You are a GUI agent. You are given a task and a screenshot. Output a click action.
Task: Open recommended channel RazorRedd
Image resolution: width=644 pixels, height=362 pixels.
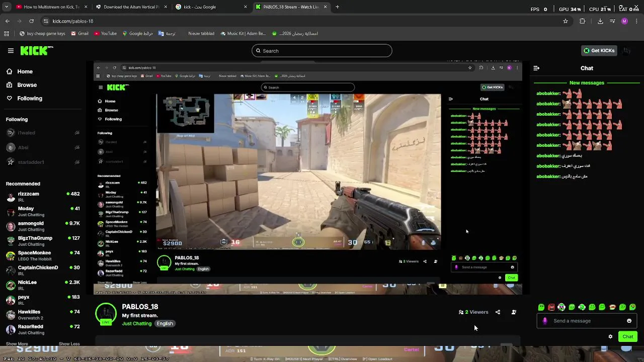43,329
